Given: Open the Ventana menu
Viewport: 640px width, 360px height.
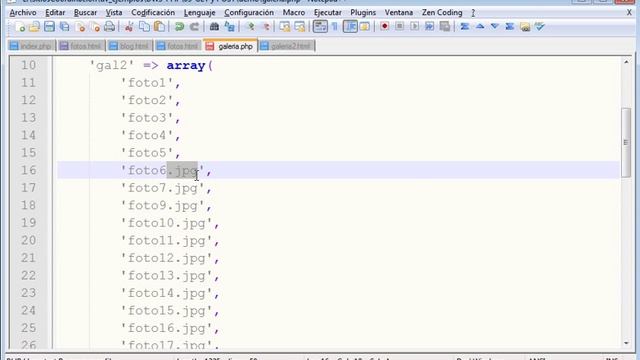Looking at the screenshot, I should click(399, 13).
